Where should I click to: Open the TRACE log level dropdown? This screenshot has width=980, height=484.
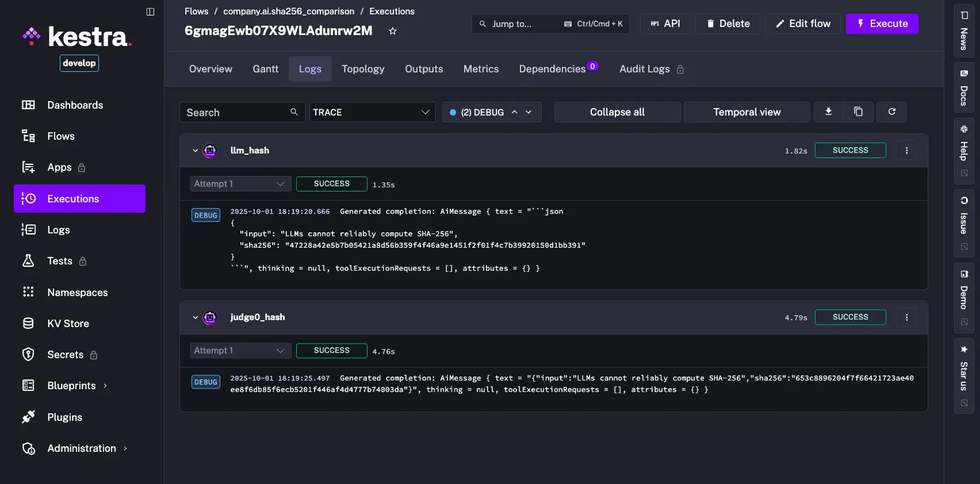(x=372, y=112)
